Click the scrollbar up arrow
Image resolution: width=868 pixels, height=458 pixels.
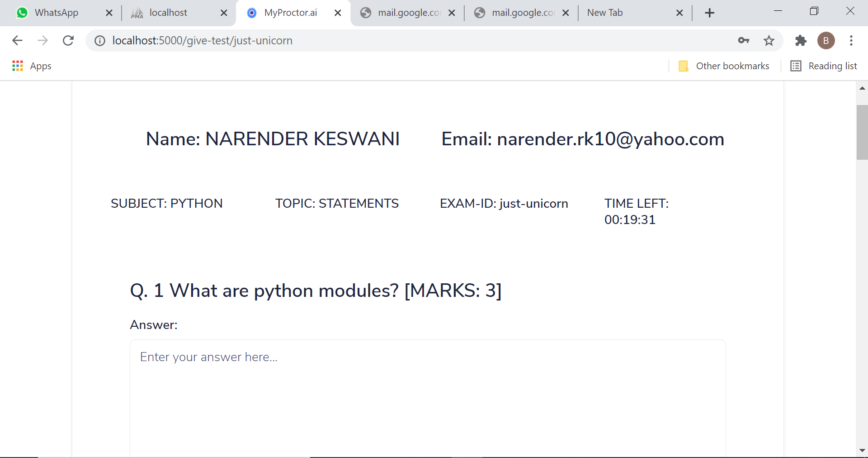coord(862,88)
